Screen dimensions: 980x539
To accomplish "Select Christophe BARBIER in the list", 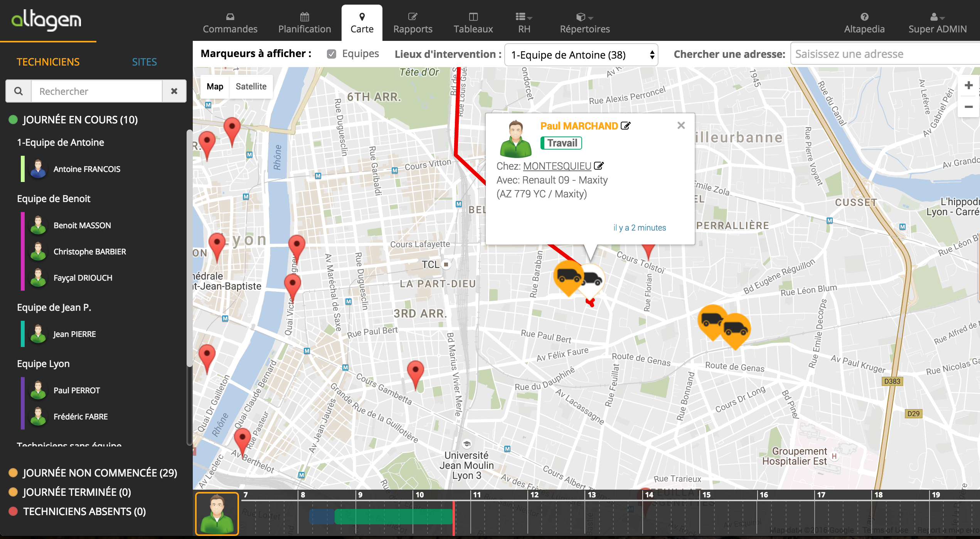I will click(89, 251).
